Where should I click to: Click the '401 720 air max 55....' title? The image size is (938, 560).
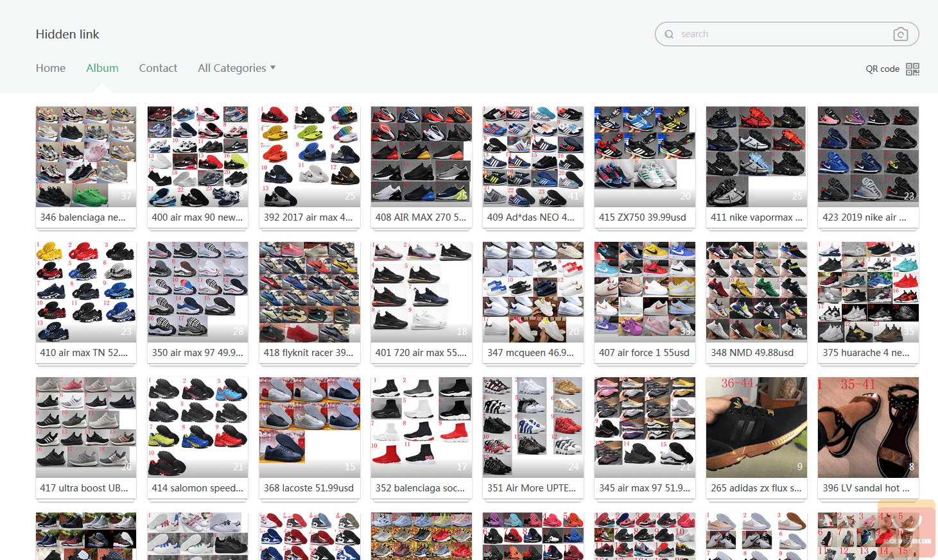(421, 353)
